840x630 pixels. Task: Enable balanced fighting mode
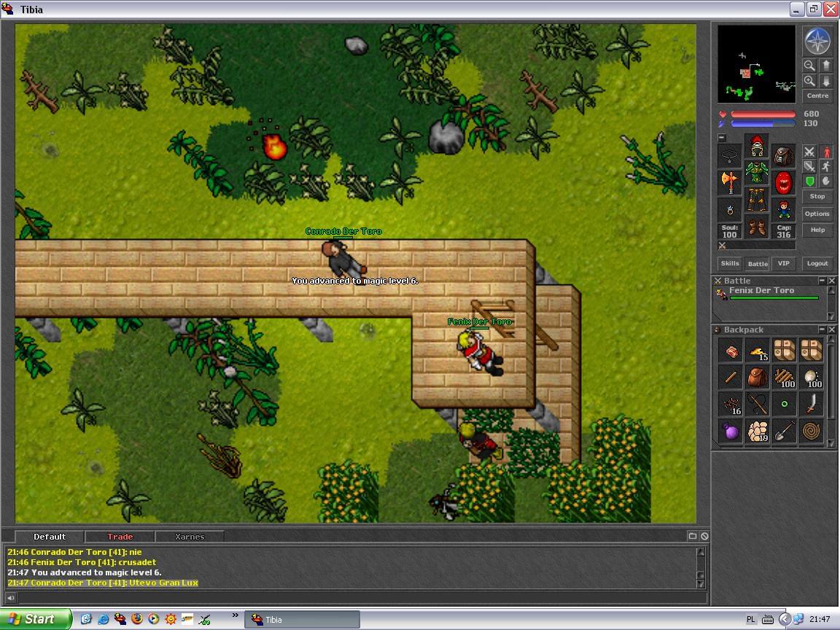809,166
